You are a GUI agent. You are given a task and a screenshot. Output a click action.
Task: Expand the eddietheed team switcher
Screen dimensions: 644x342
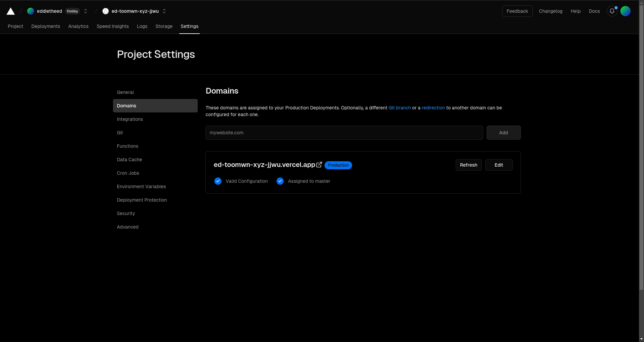point(85,11)
